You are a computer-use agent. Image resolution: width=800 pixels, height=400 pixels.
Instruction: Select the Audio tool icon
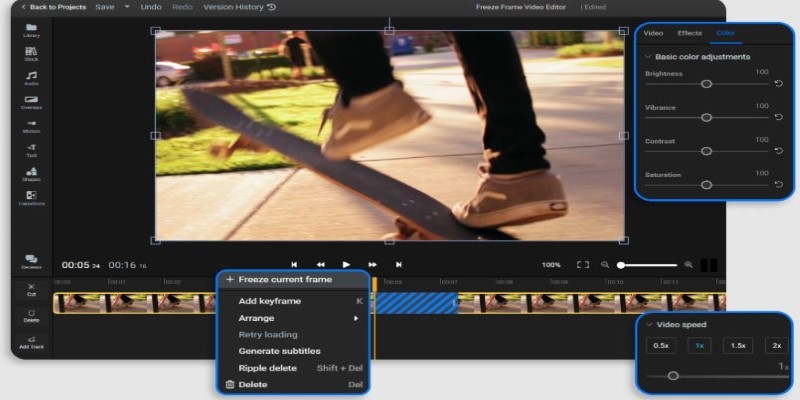pos(31,77)
